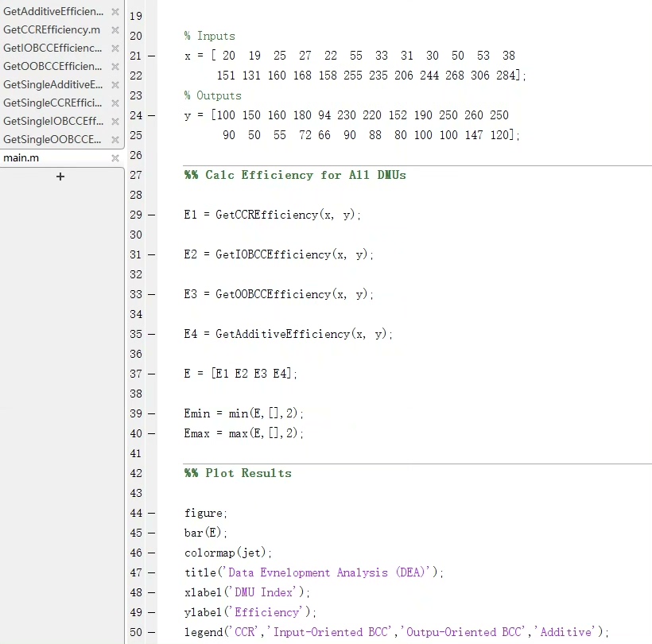Screen dimensions: 652x644
Task: Click the 'bar(E);' statement
Action: tap(205, 533)
